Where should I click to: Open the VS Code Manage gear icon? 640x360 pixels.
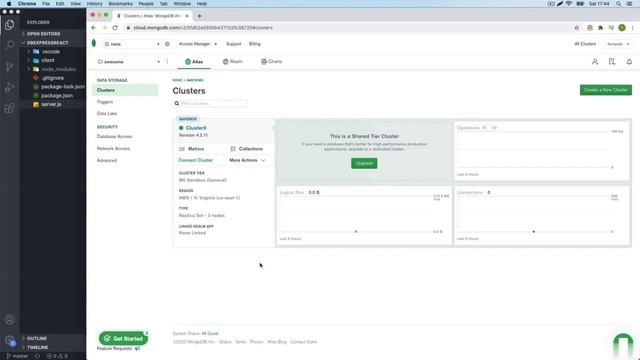9,340
